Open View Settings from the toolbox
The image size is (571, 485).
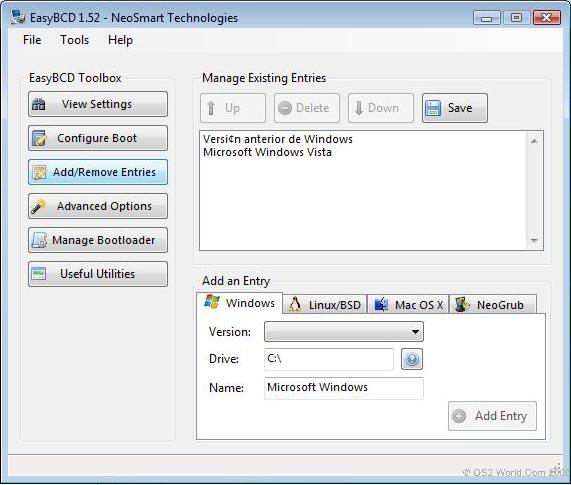[98, 104]
